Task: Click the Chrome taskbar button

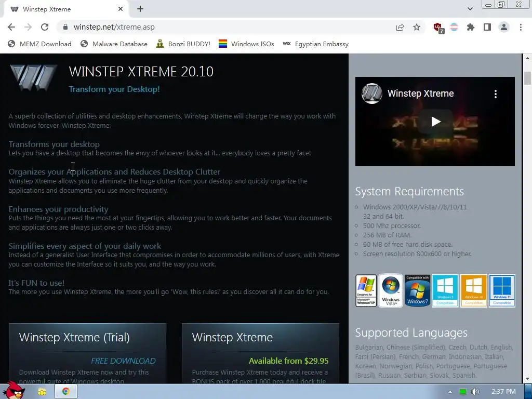Action: [x=66, y=392]
